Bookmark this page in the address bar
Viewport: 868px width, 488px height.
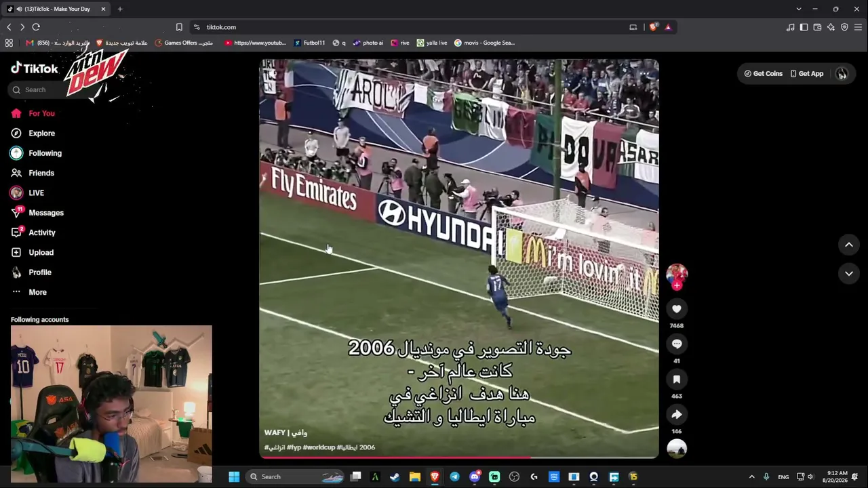coord(179,27)
